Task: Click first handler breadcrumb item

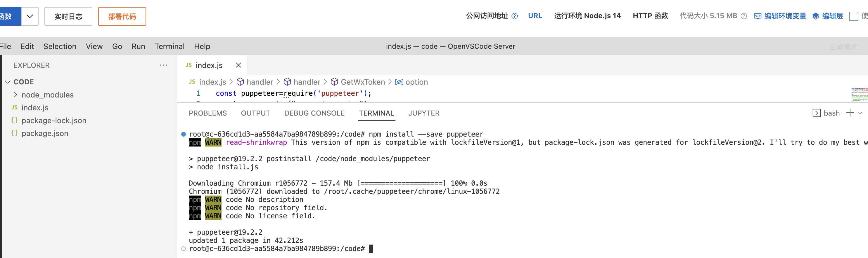Action: 260,82
